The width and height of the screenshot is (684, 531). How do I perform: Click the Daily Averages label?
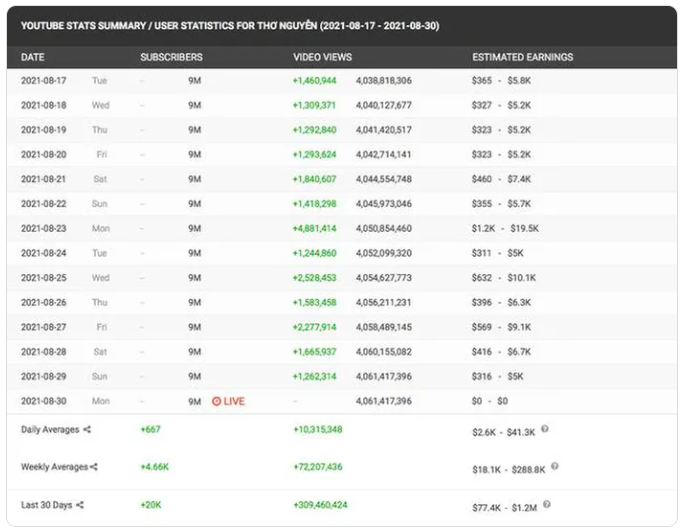(50, 430)
